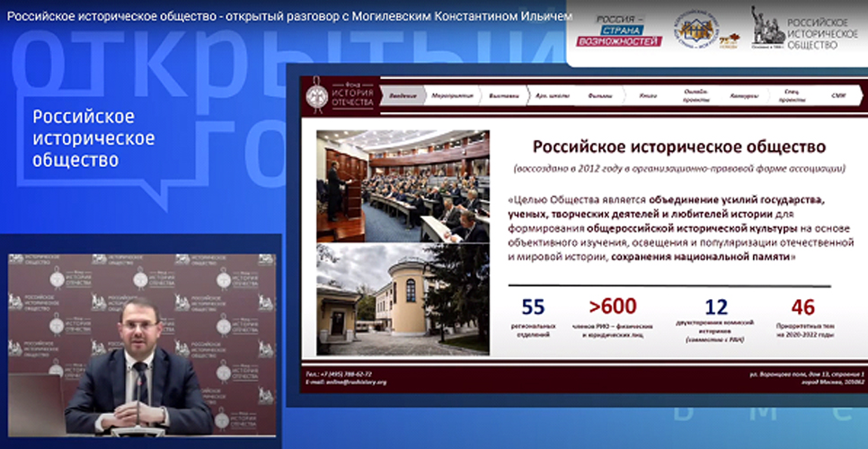Switch to the 'Выставки' tab
Viewport: 868px width, 449px height.
click(x=504, y=96)
